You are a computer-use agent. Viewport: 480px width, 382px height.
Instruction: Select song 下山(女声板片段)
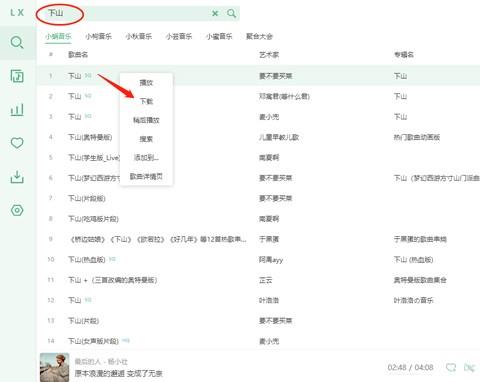pyautogui.click(x=258, y=341)
